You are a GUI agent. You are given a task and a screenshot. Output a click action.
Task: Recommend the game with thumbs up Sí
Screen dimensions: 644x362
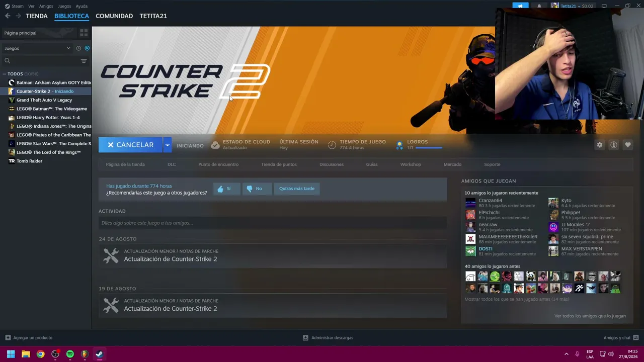(x=226, y=189)
